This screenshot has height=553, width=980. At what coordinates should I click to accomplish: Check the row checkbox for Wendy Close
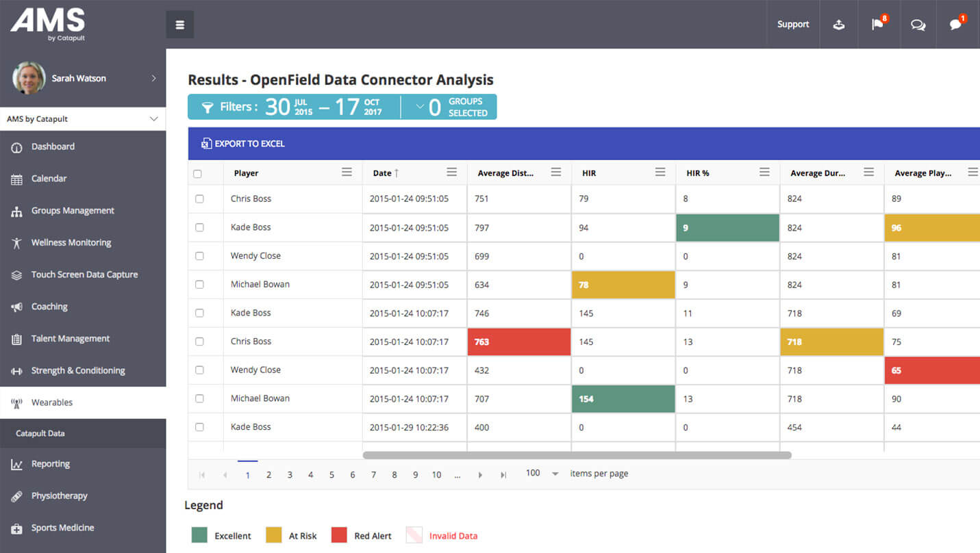(201, 255)
